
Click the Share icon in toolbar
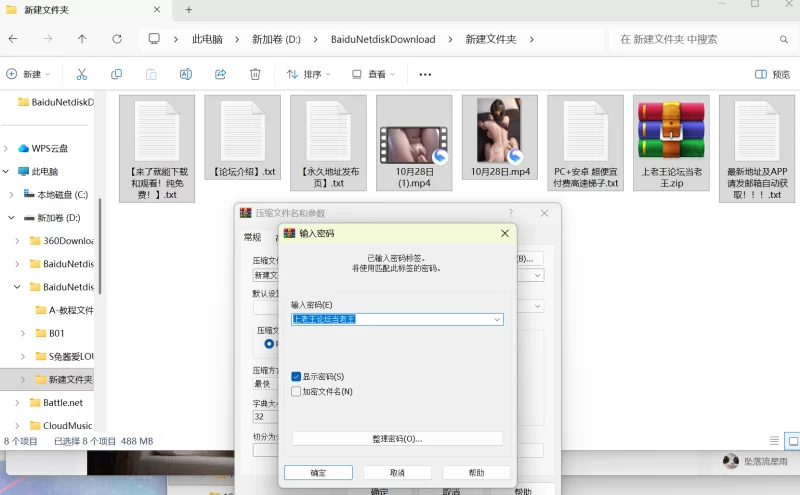tap(221, 74)
